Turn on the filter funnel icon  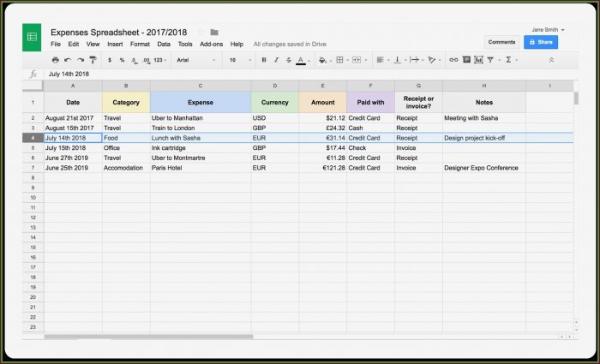(490, 60)
